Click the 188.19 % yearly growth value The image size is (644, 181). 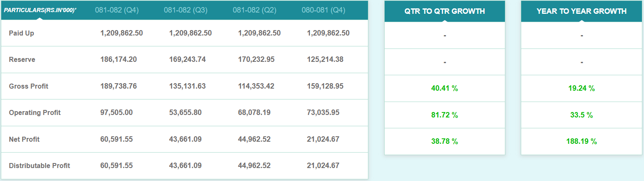click(x=581, y=141)
